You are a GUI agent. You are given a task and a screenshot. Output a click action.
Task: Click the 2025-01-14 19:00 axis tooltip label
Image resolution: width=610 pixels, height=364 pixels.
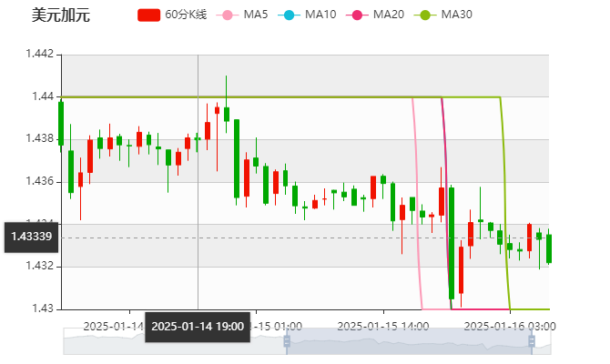click(x=197, y=326)
